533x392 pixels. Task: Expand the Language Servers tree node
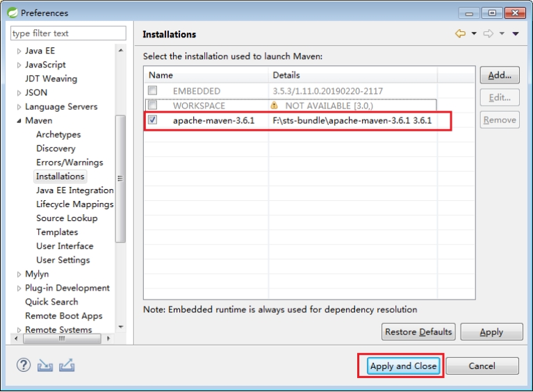(x=19, y=107)
